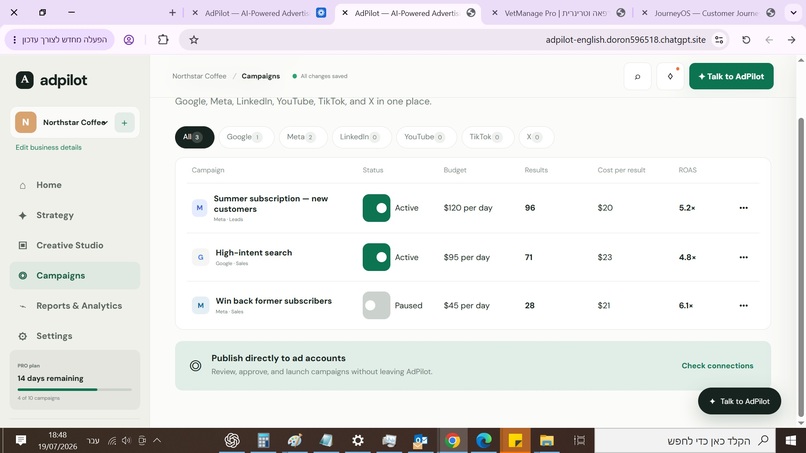The image size is (806, 453).
Task: Filter campaigns by YouTube
Action: tap(426, 137)
